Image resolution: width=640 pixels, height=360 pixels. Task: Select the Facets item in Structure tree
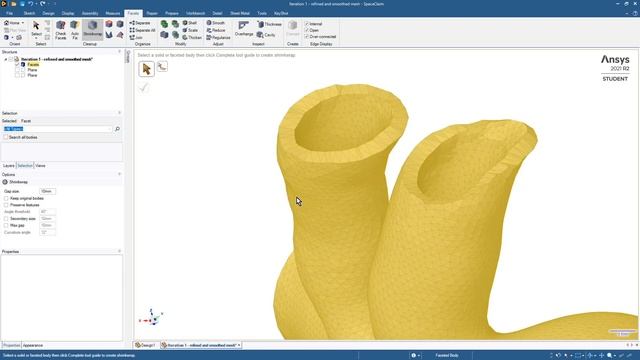(x=33, y=64)
